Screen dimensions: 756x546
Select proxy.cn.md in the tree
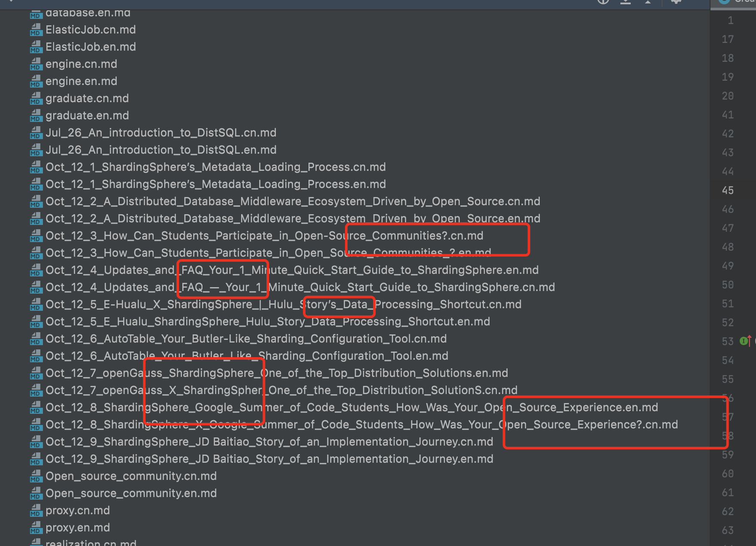[x=78, y=510]
